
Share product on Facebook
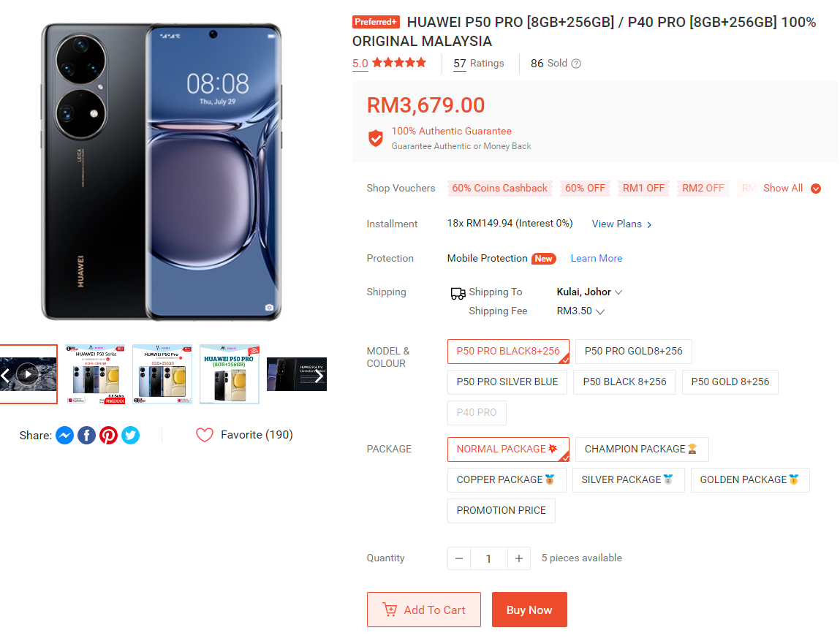click(86, 436)
